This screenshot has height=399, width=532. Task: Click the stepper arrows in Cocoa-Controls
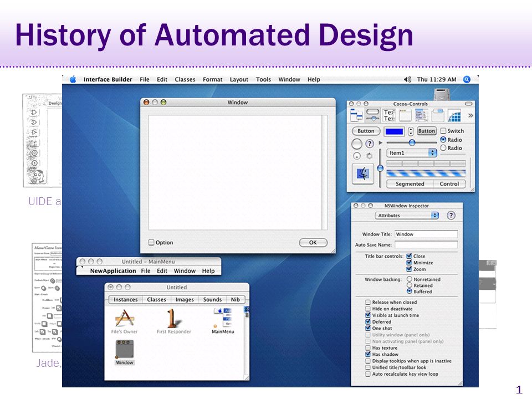(411, 131)
